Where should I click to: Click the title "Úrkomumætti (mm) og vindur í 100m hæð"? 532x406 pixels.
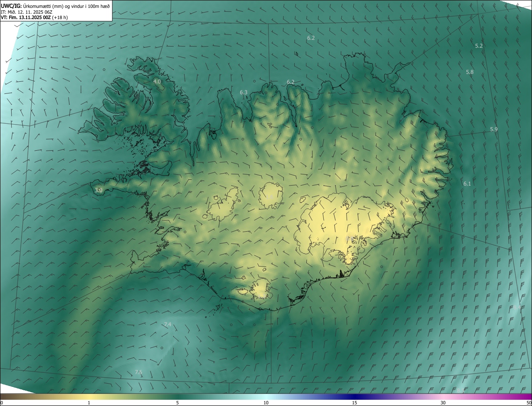(x=66, y=6)
